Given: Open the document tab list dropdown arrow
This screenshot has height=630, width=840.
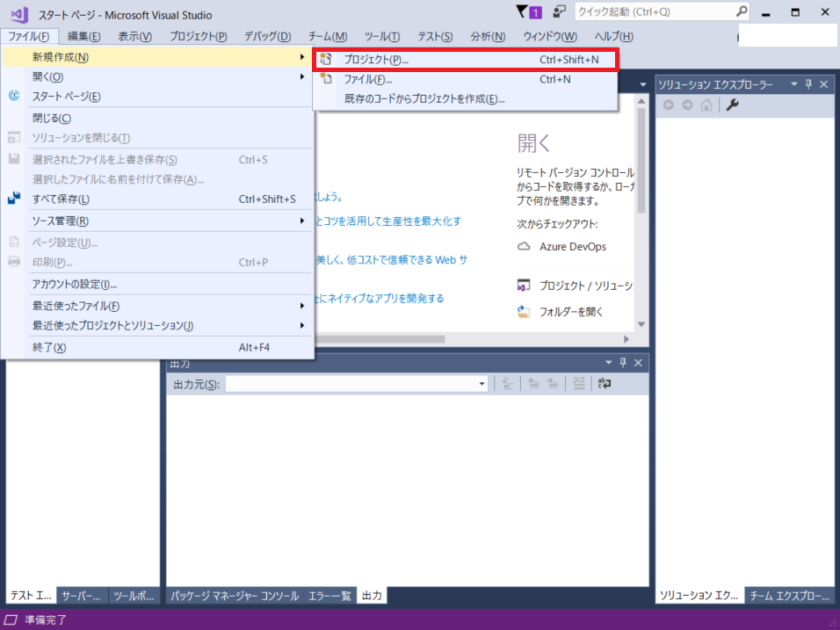Looking at the screenshot, I should tap(643, 84).
